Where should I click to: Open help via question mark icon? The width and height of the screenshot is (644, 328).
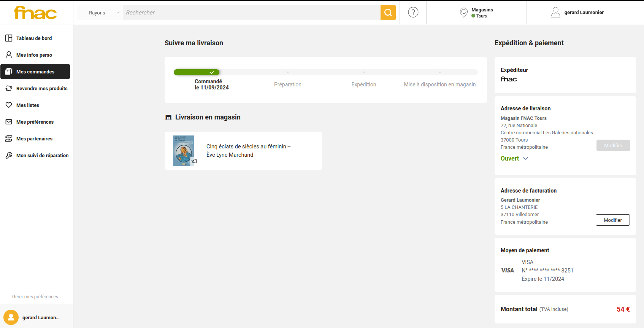pyautogui.click(x=413, y=13)
